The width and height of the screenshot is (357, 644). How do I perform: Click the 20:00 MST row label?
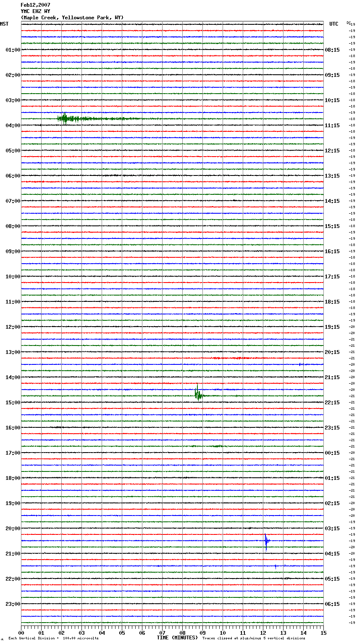(x=13, y=529)
